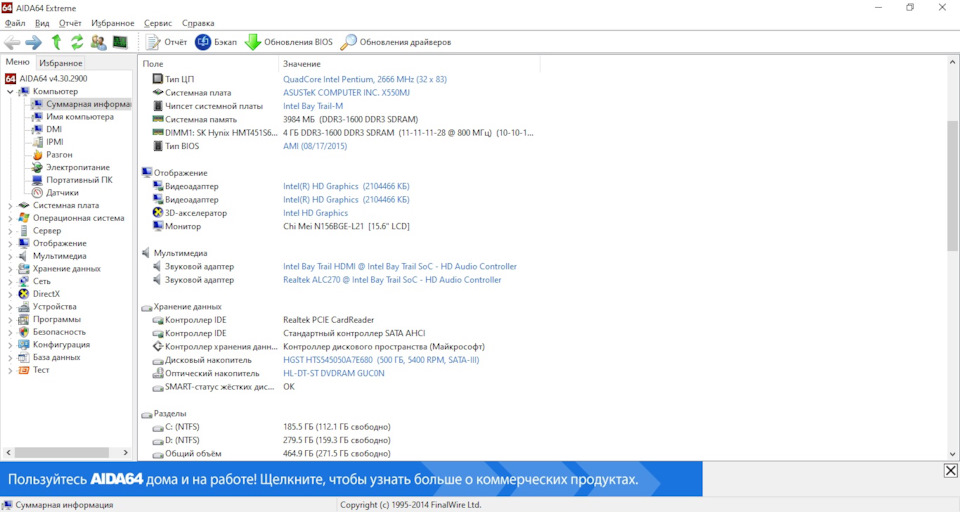Click the vertical scrollbar in details pane

pos(953,186)
